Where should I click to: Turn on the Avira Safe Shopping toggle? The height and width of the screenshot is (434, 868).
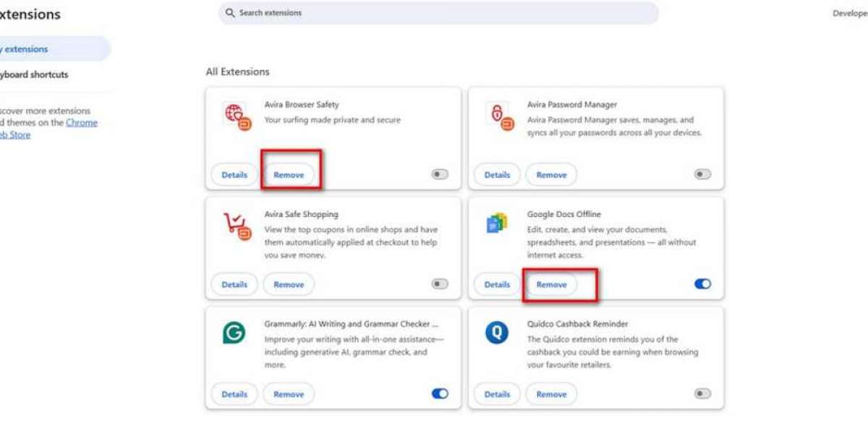pos(440,284)
